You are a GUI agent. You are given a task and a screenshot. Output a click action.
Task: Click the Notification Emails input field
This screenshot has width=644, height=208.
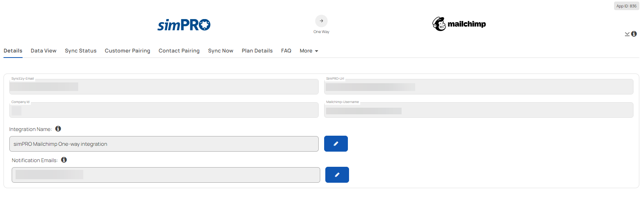click(x=166, y=175)
